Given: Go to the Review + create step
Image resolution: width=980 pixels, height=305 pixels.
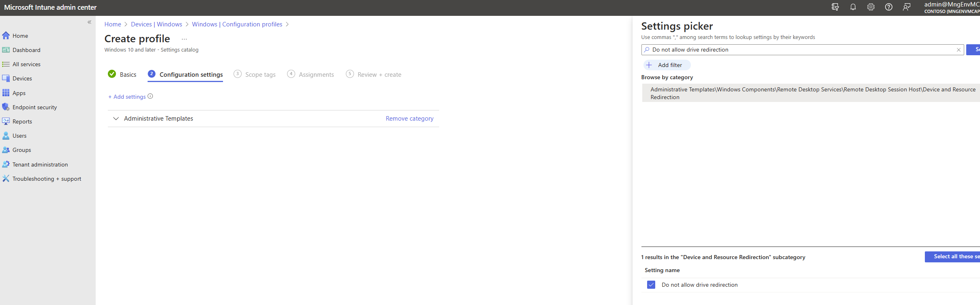Looking at the screenshot, I should click(373, 74).
